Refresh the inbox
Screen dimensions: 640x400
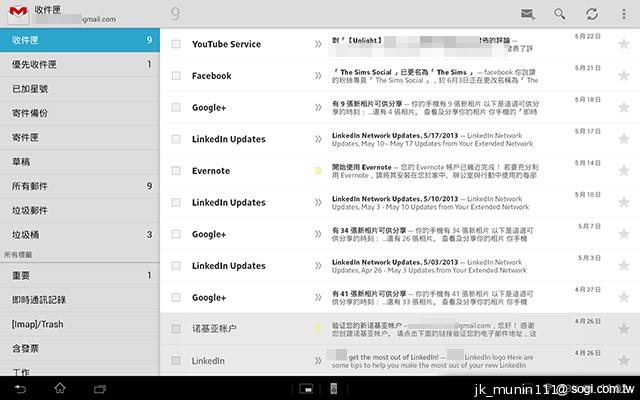coord(592,14)
